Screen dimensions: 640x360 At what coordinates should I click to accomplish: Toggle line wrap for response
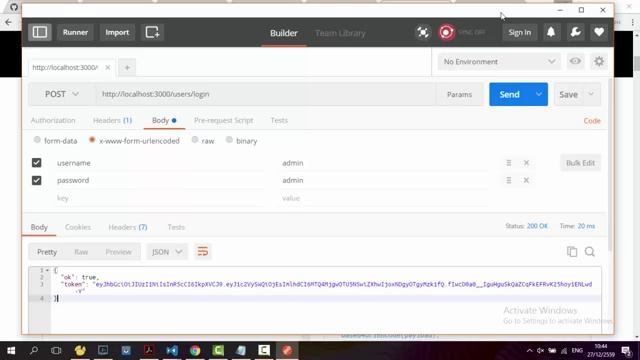coord(203,252)
